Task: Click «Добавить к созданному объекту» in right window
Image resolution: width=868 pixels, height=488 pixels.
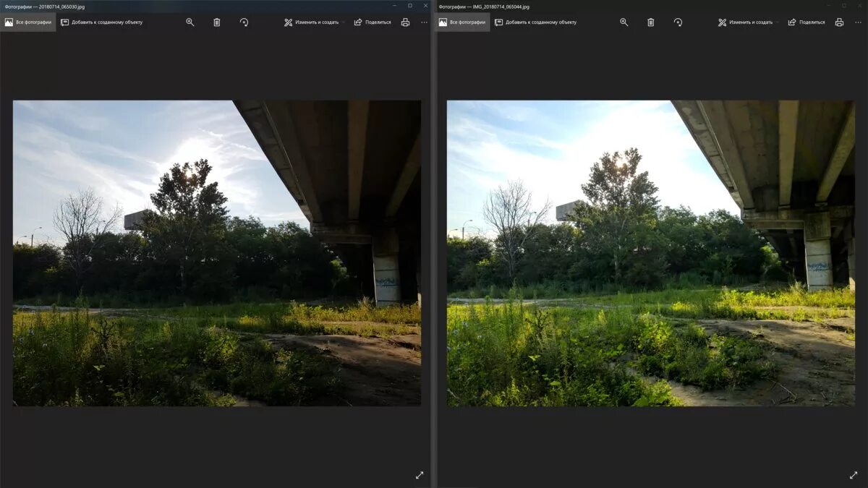Action: [535, 22]
